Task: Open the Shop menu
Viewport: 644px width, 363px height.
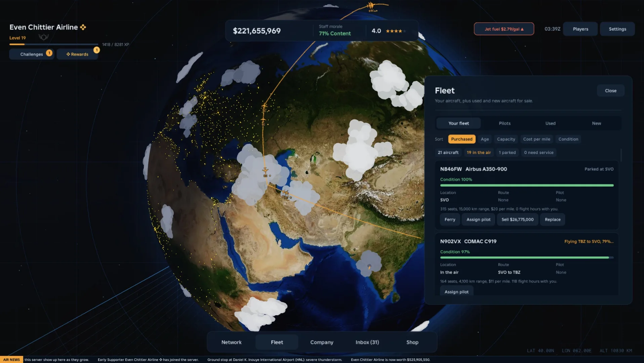Action: point(412,342)
